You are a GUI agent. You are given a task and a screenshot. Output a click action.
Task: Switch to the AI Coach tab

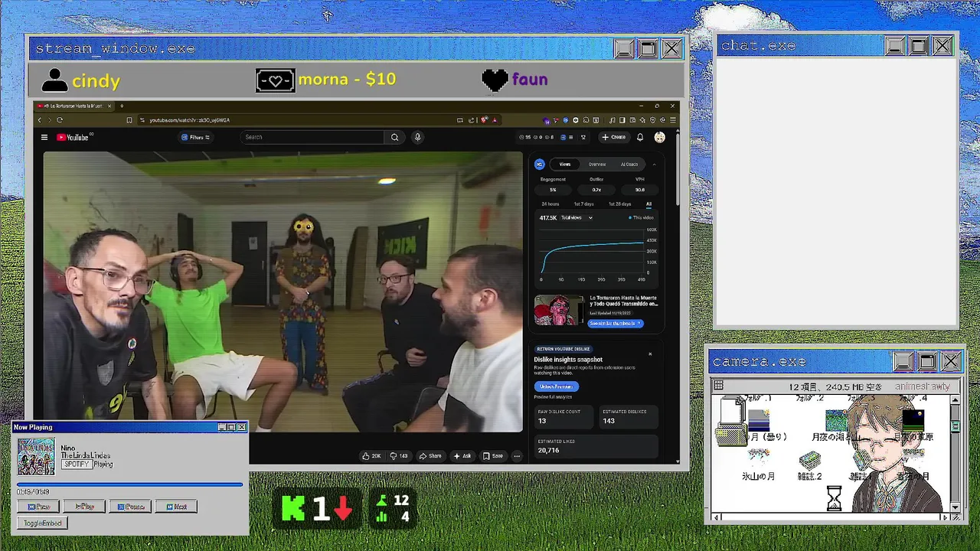pos(629,165)
